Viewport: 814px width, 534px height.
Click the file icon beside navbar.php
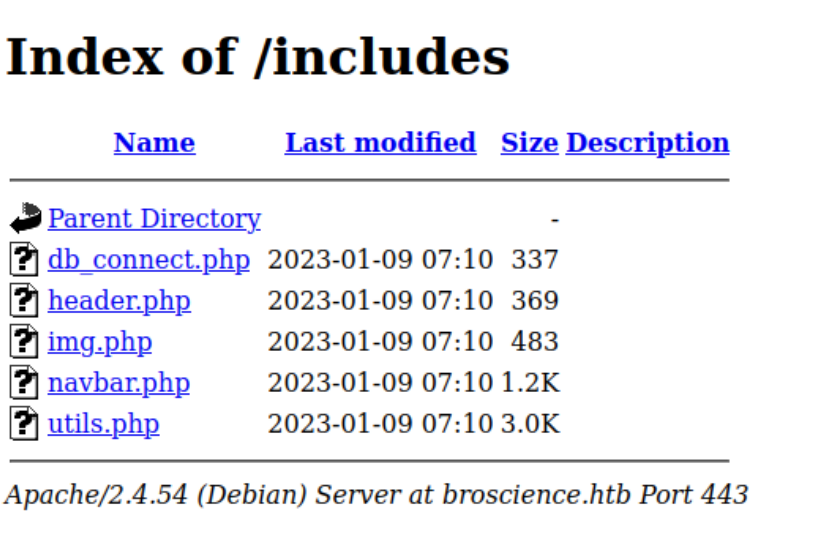tap(26, 383)
